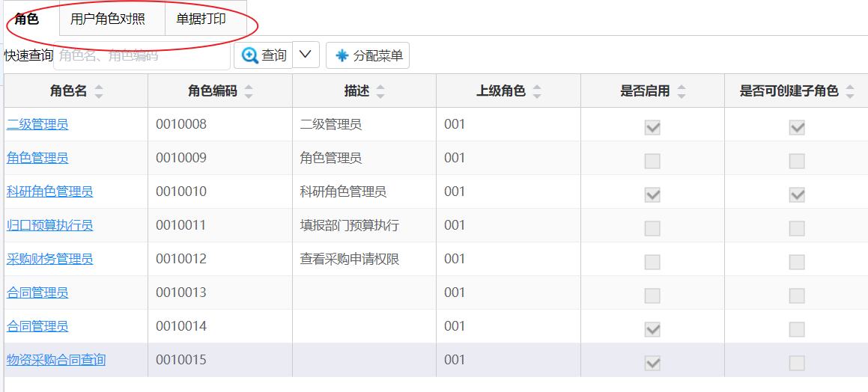Select the 角色 tab
Screen dimensions: 868x392
click(x=27, y=19)
